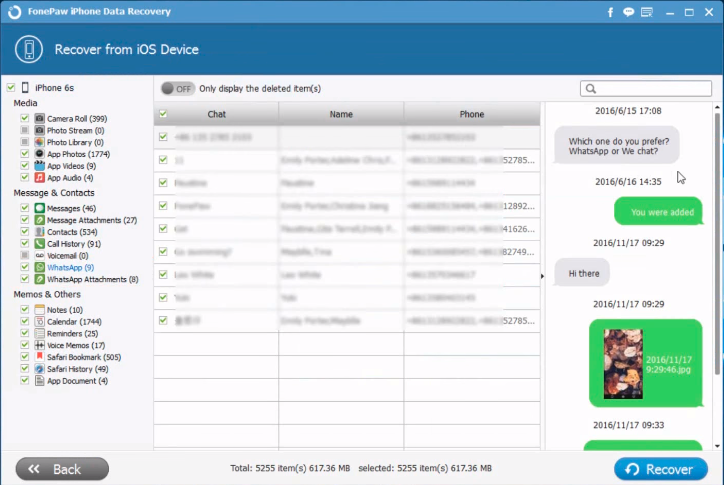Viewport: 724px width, 485px height.
Task: Select the App Audio icon
Action: pyautogui.click(x=40, y=178)
